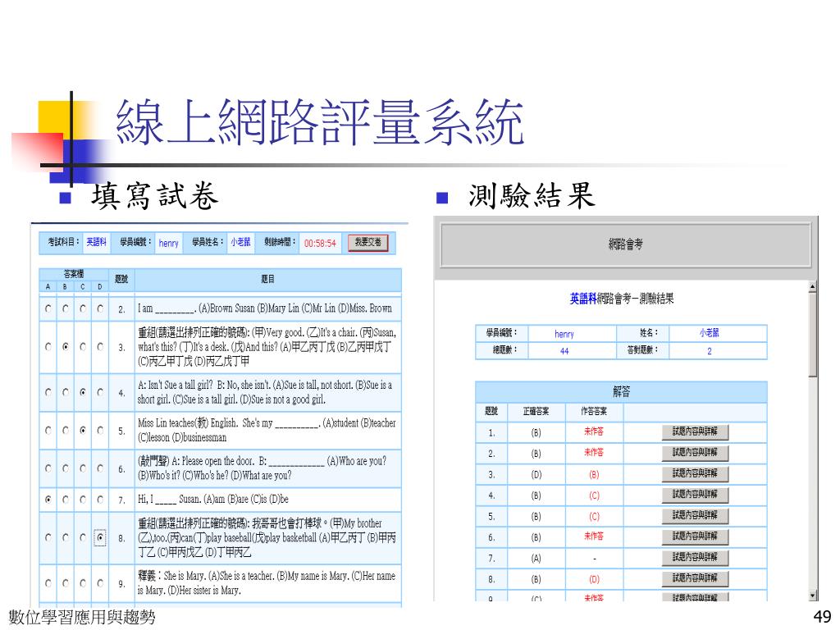This screenshot has width=840, height=630.
Task: Select option D radio for question 8
Action: point(100,537)
